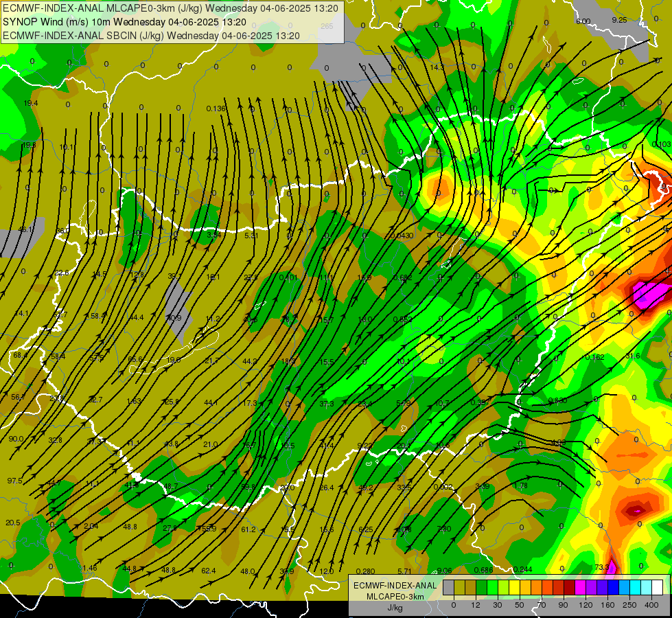672x618 pixels.
Task: Select the map value 1.78
Action: click(521, 485)
